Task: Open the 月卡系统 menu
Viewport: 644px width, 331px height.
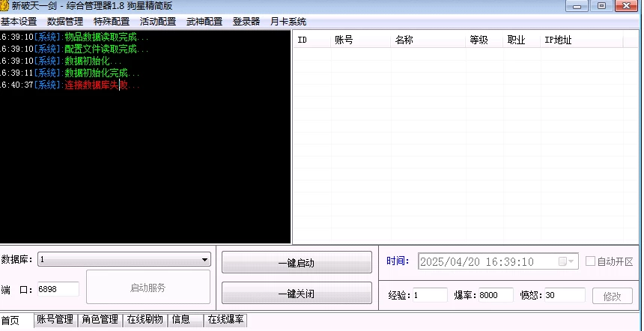Action: tap(288, 22)
